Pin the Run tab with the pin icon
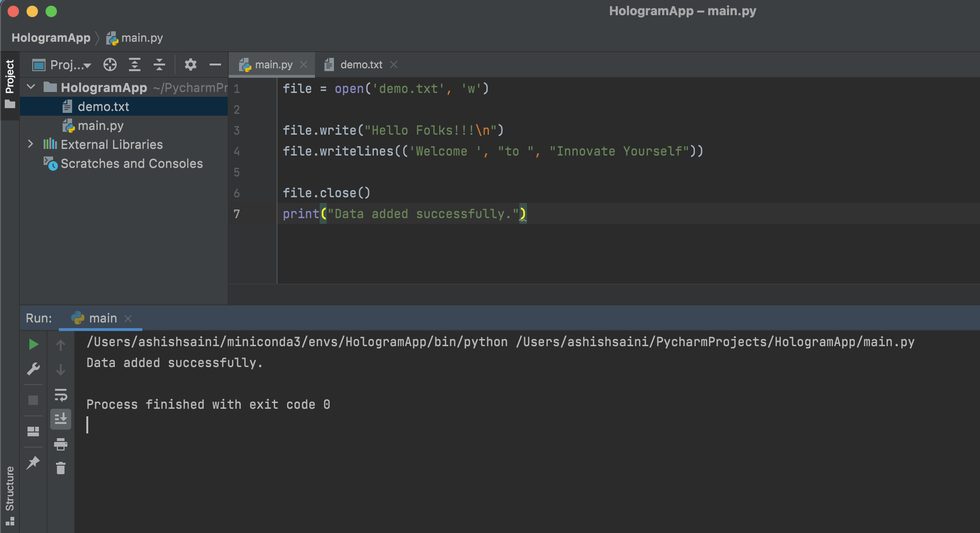The height and width of the screenshot is (533, 980). pos(33,462)
